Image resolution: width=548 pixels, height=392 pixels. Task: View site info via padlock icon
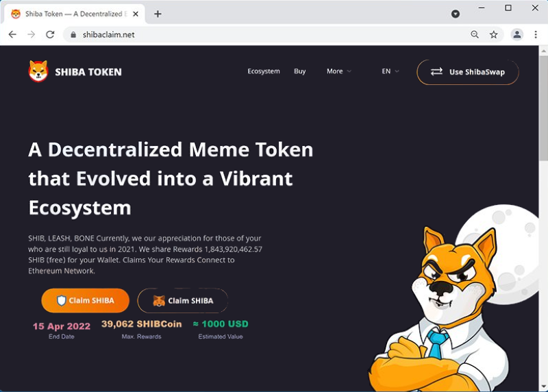[73, 35]
